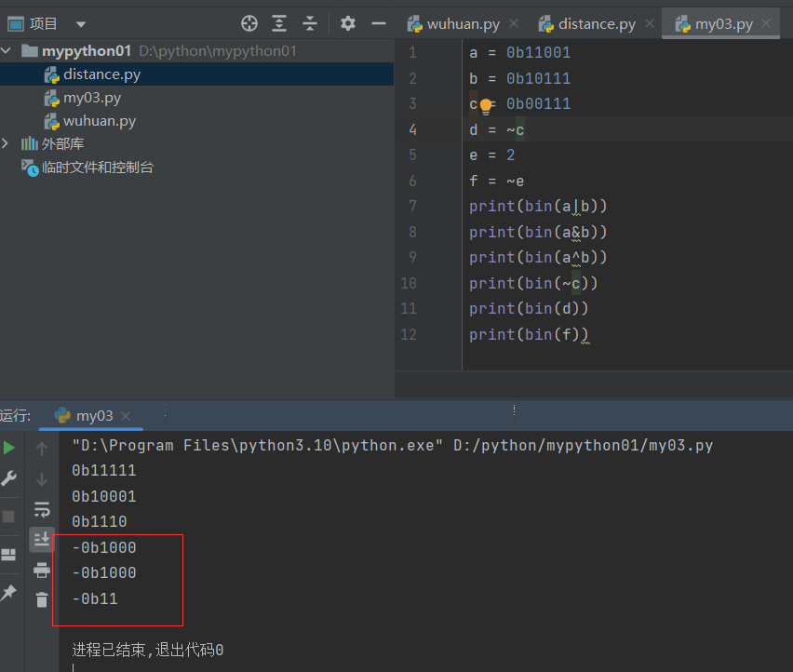Click code line 'f = ~e'

coord(497,181)
